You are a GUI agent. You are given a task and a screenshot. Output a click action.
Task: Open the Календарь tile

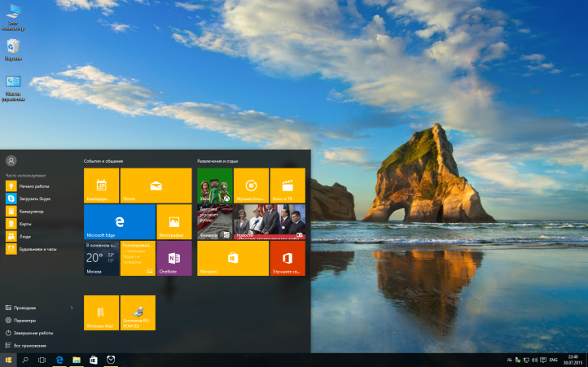pyautogui.click(x=101, y=186)
